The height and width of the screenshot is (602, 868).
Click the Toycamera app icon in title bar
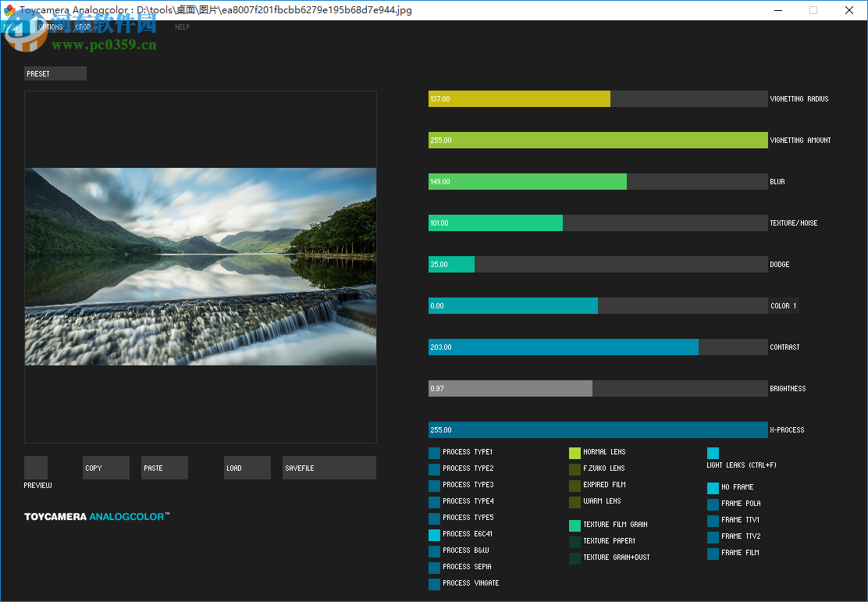pos(9,10)
